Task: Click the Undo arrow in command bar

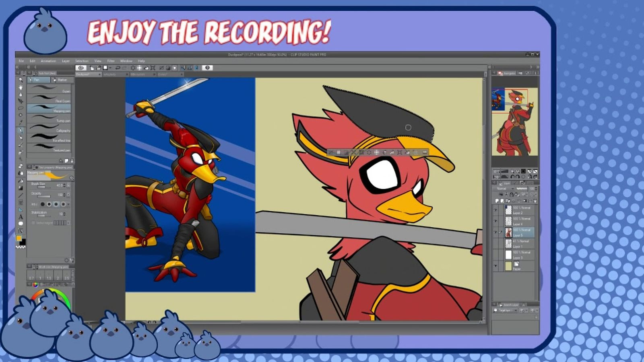Action: point(118,68)
